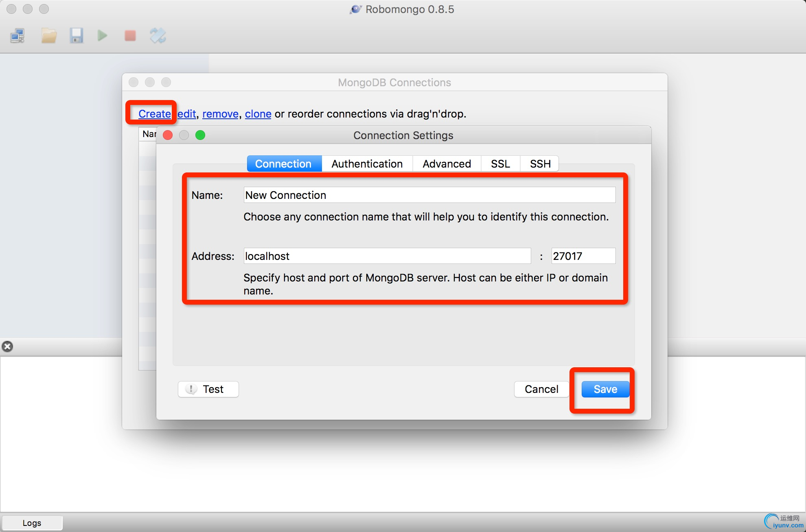Click the rotate output toolbar icon

tap(158, 36)
